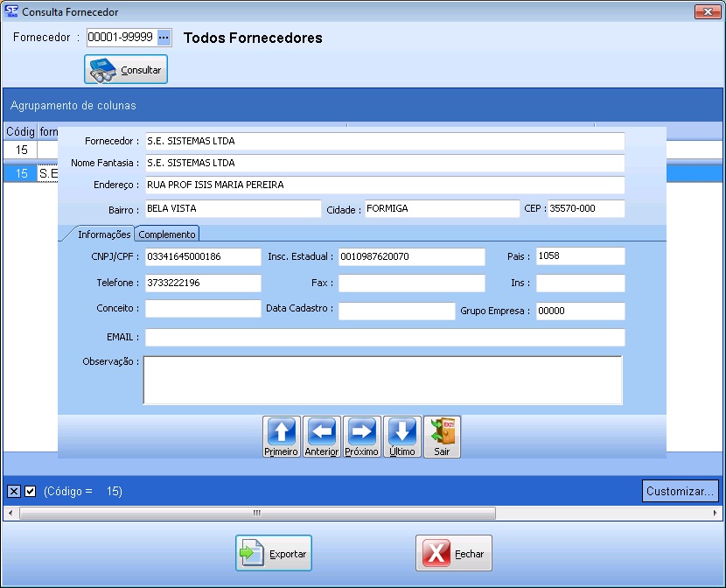Select the Telefone field
The width and height of the screenshot is (726, 588).
(x=203, y=283)
